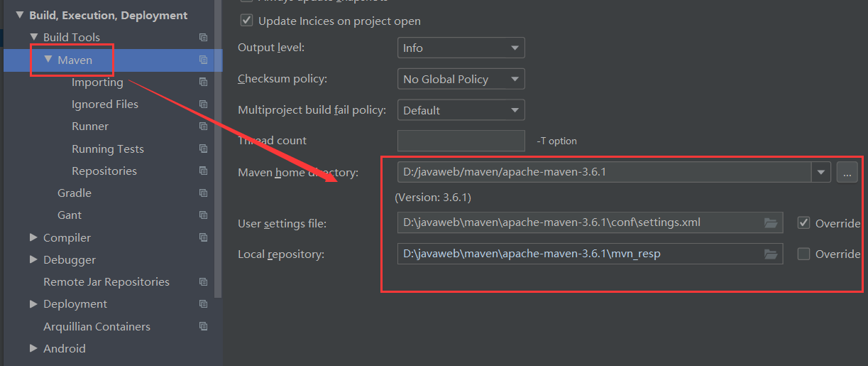868x366 pixels.
Task: Browse folder icon for User settings file
Action: (x=771, y=222)
